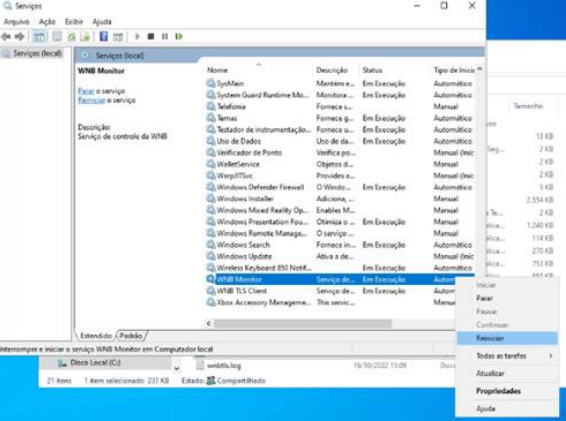Screen dimensions: 566x421
Task: Click the Back arrow in Services toolbar
Action: pos(6,36)
